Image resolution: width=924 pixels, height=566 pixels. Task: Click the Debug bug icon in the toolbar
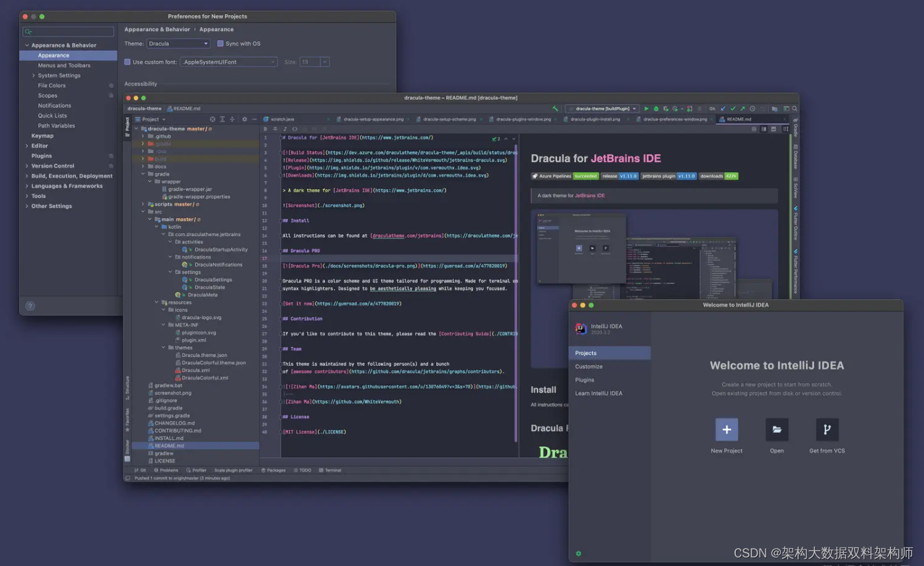(656, 109)
